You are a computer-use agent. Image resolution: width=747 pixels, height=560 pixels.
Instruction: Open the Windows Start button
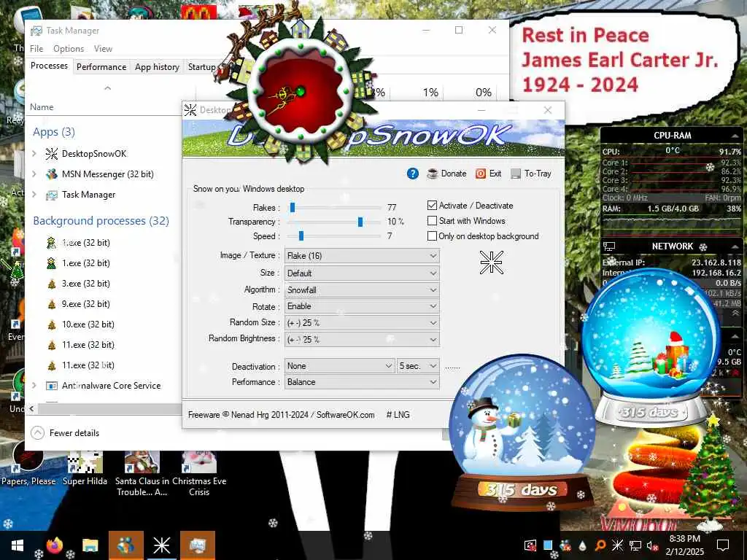tap(18, 545)
